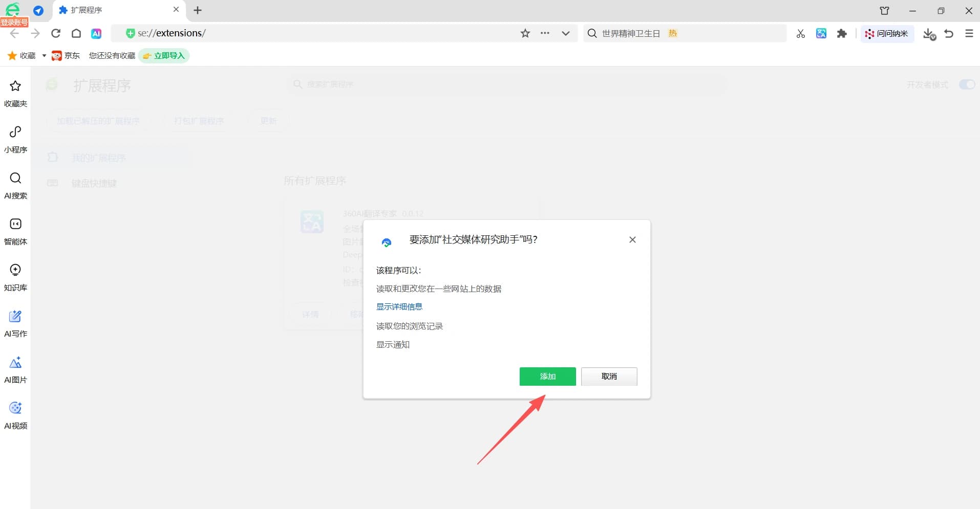Expand the 收藏 bookmarks dropdown arrow

44,56
